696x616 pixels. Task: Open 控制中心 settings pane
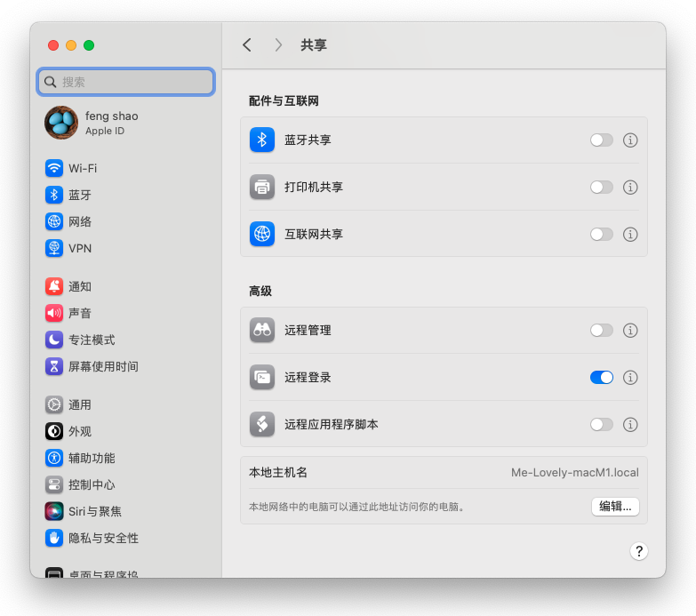point(92,484)
